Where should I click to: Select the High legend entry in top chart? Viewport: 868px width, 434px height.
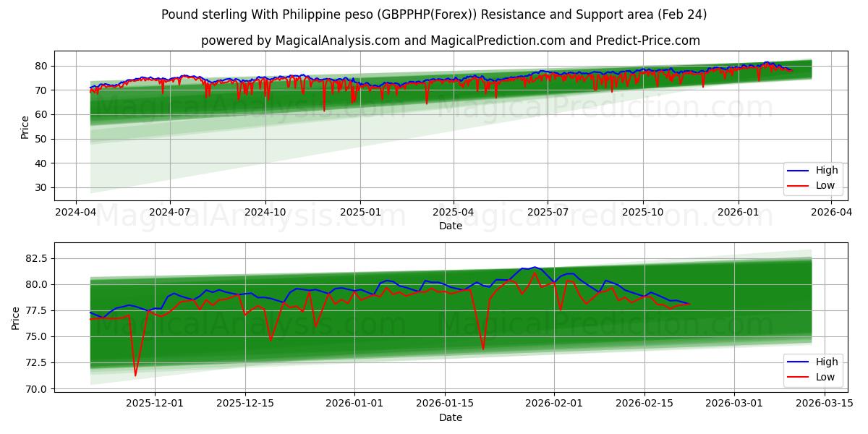tap(829, 169)
